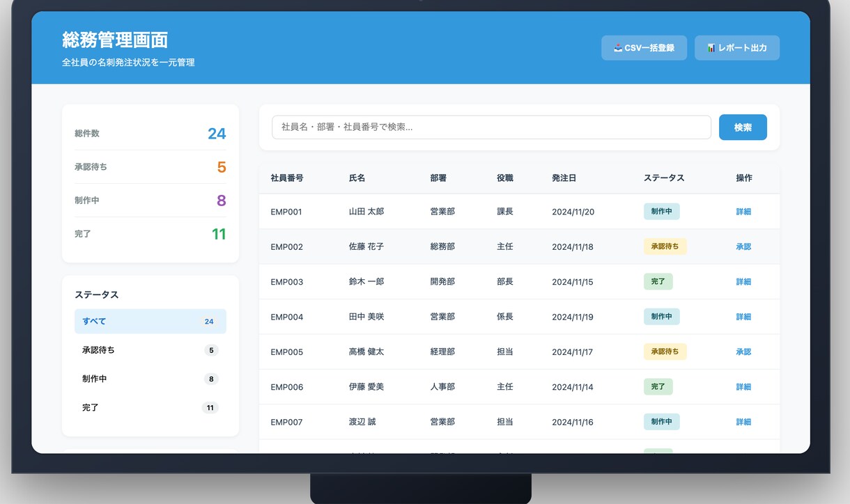Click order date 2024/11/16

tap(573, 423)
